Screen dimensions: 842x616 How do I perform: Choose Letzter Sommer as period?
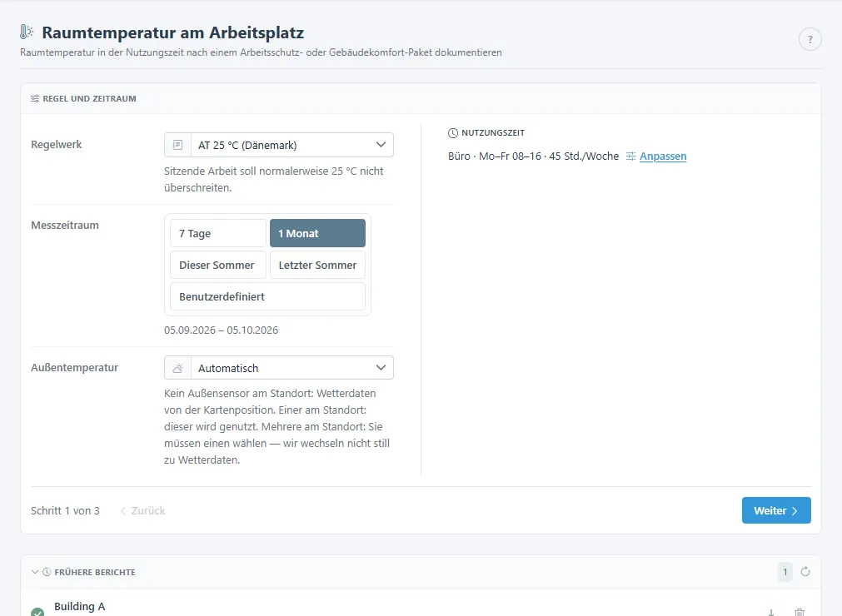point(317,265)
